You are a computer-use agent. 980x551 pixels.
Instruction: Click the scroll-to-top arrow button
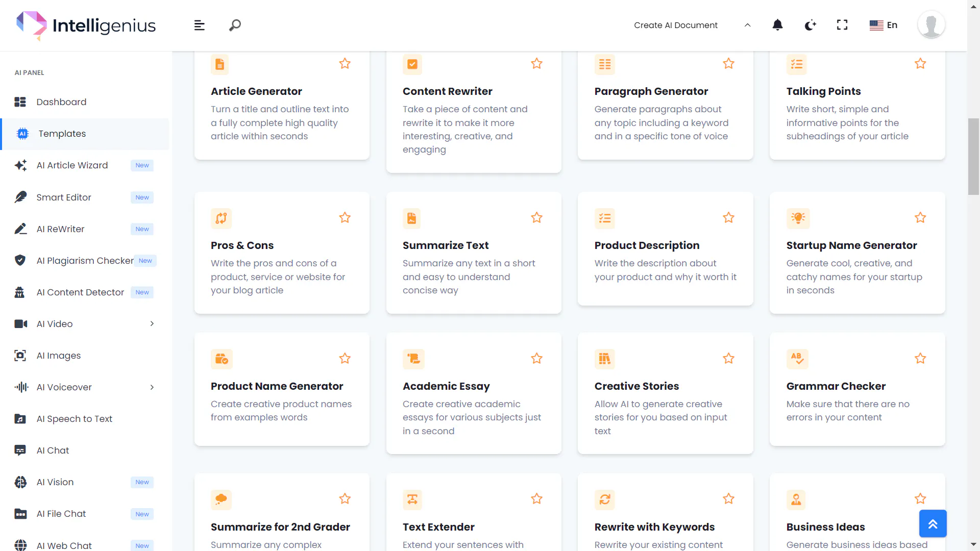point(933,523)
